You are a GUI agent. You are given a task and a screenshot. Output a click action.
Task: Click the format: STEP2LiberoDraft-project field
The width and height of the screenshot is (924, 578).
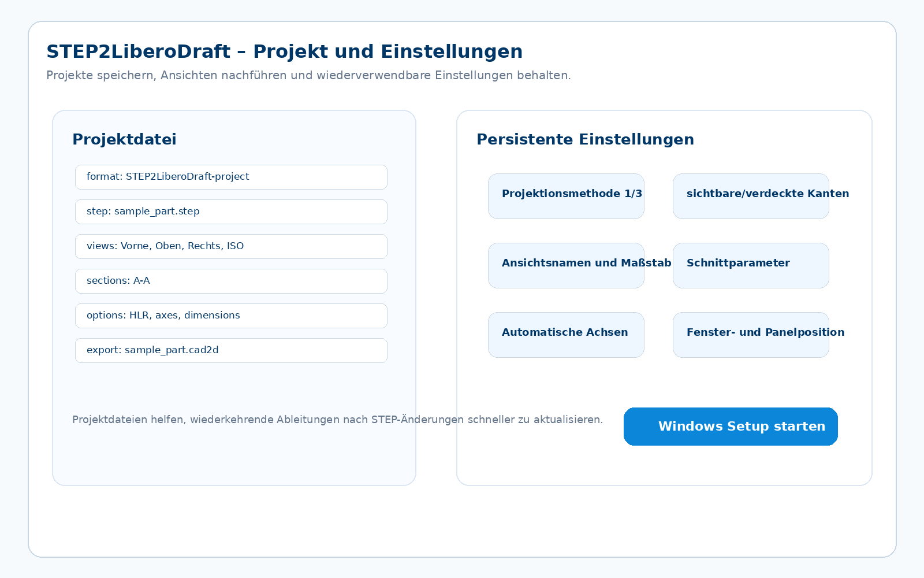coord(231,177)
